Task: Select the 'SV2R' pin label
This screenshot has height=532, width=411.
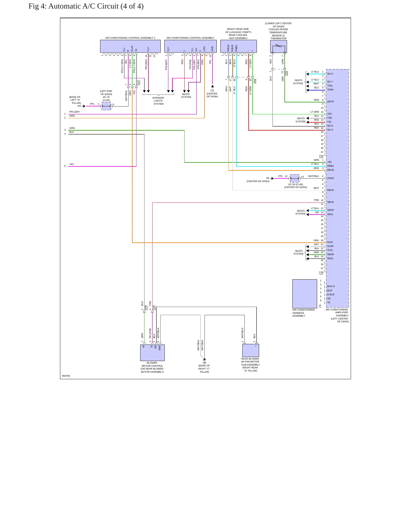Action: (330, 246)
